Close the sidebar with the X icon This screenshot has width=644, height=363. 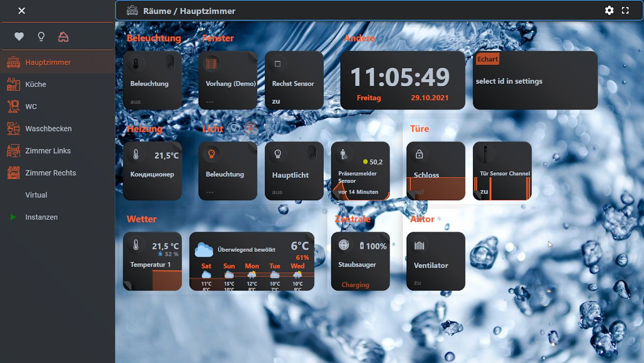pos(22,11)
